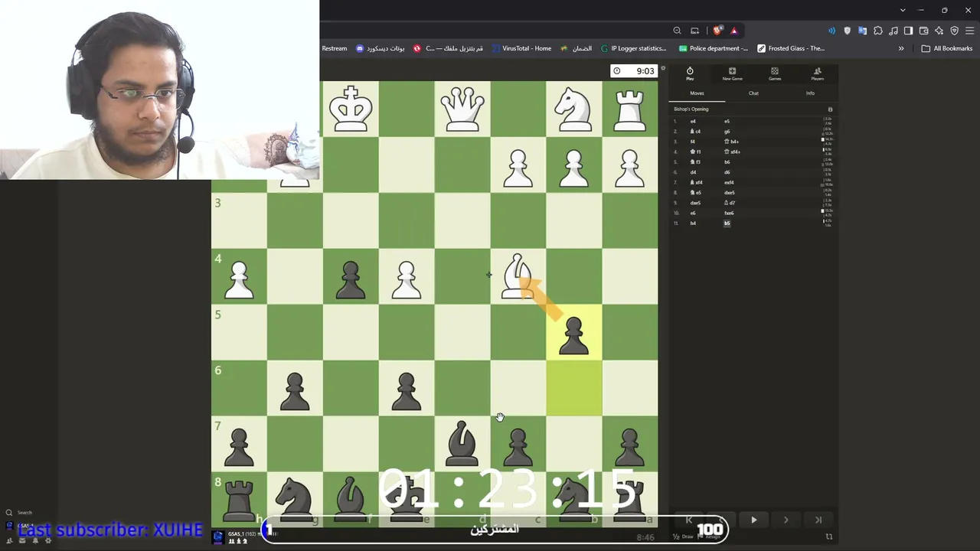Open the board settings gear icon
The image size is (980, 551).
[x=663, y=70]
